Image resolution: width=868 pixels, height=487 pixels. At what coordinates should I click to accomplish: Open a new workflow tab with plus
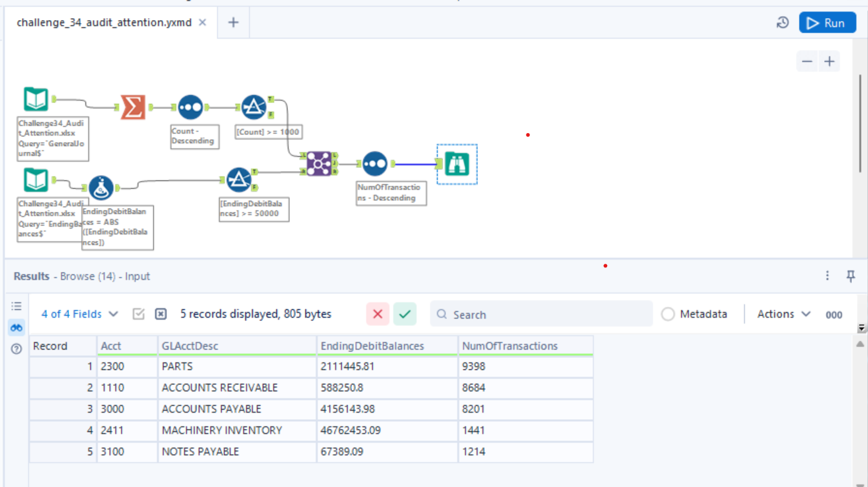click(x=233, y=23)
